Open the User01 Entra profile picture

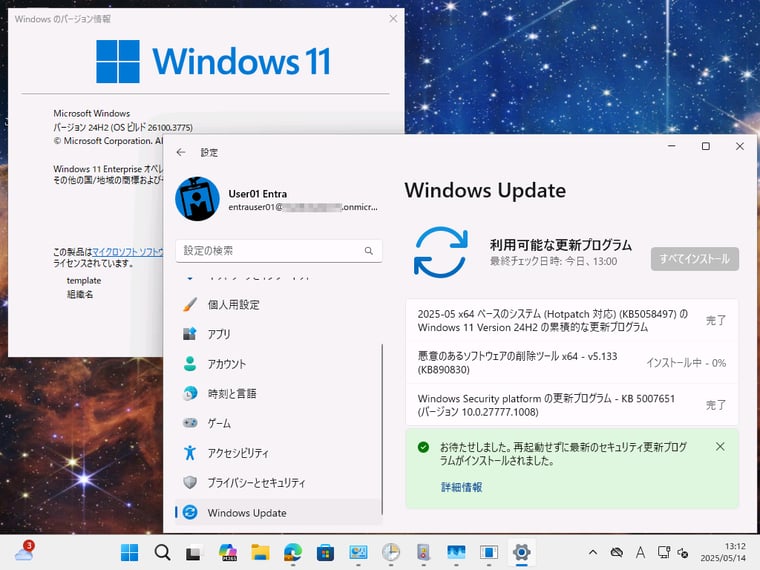point(197,199)
